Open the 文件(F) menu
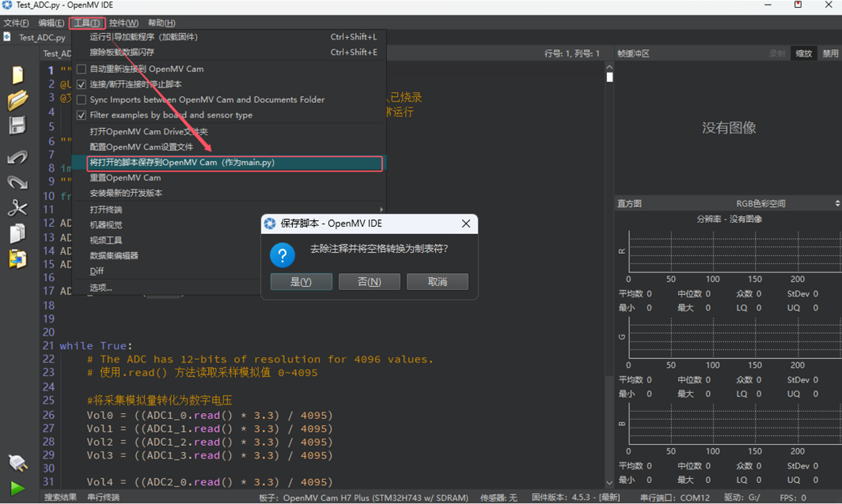 point(16,23)
